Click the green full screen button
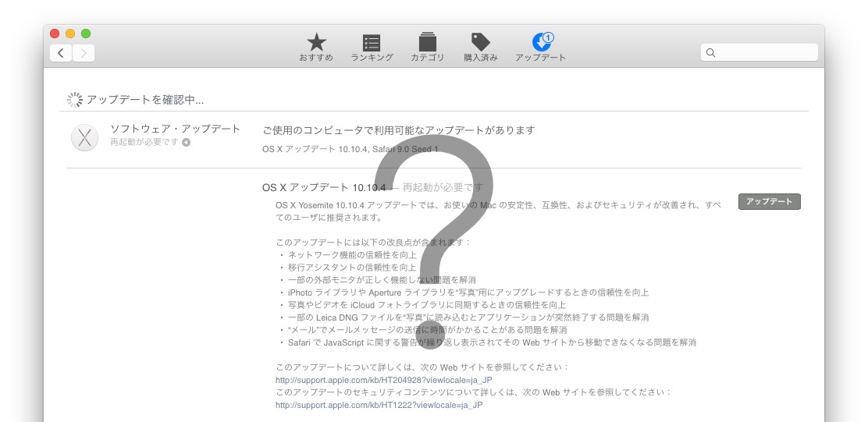 (x=86, y=34)
